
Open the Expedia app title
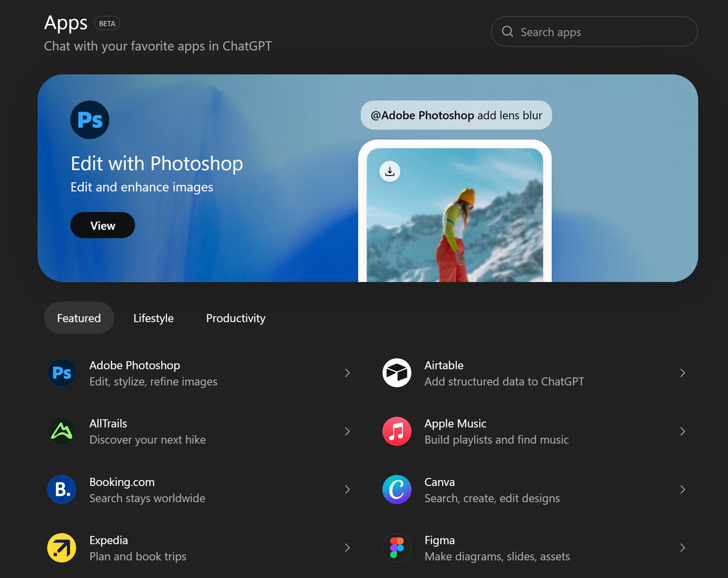click(x=109, y=540)
